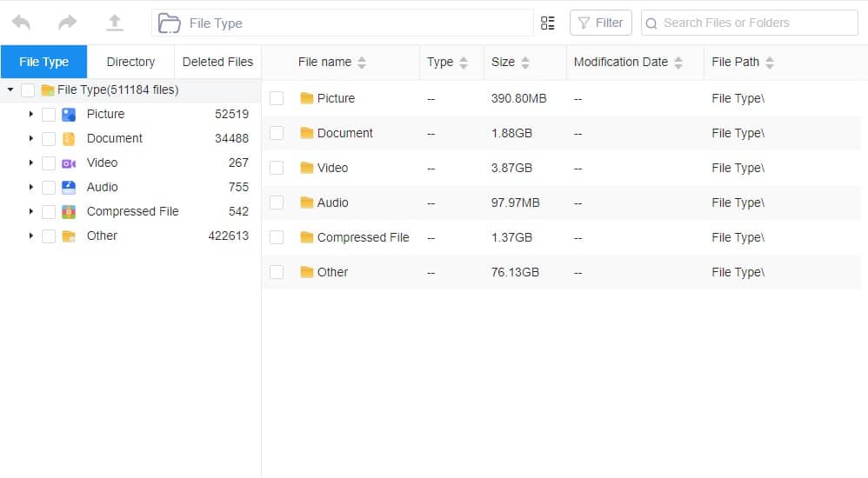Select the File Type root checkbox
Viewport: 868px width, 478px height.
[x=28, y=90]
